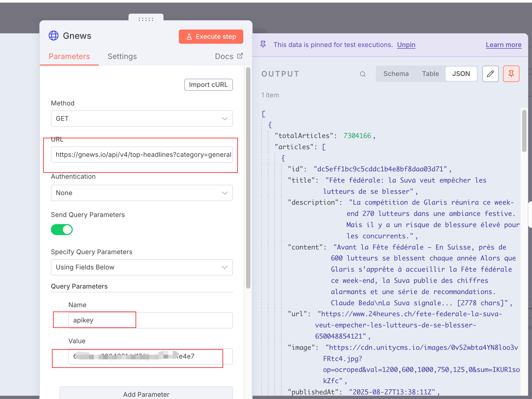Open the Method GET dropdown
Image resolution: width=532 pixels, height=399 pixels.
[x=142, y=119]
